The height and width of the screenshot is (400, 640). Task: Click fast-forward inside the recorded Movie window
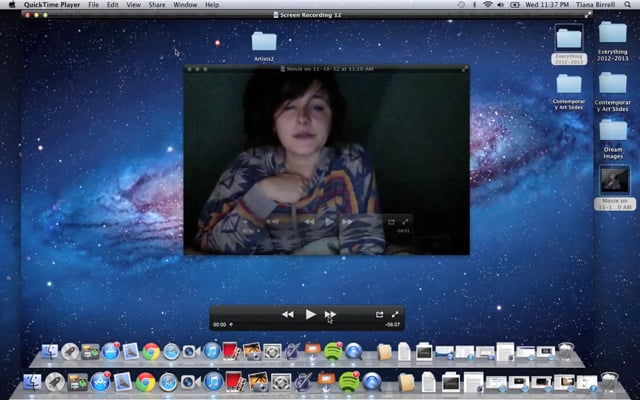pos(347,222)
